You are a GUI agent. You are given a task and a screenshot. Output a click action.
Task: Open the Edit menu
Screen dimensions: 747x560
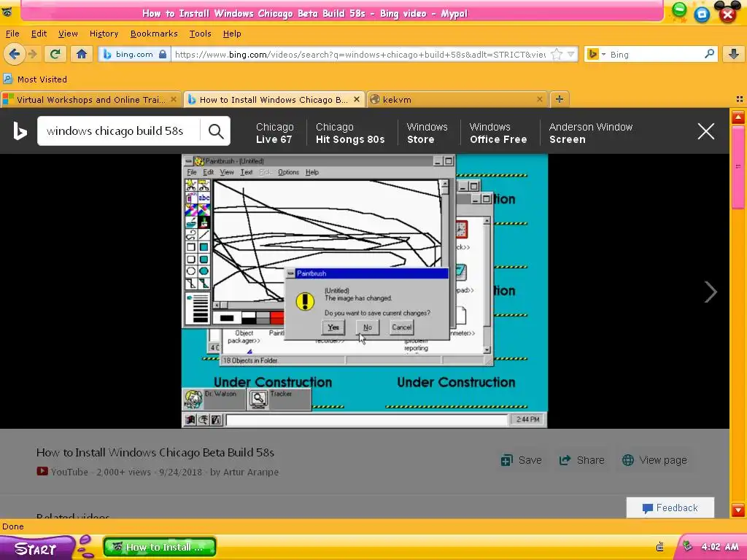pos(39,34)
